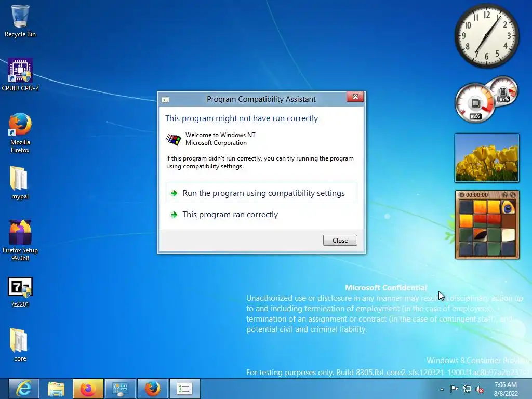The height and width of the screenshot is (399, 532).
Task: Run the program using compatibility settings
Action: pyautogui.click(x=261, y=193)
